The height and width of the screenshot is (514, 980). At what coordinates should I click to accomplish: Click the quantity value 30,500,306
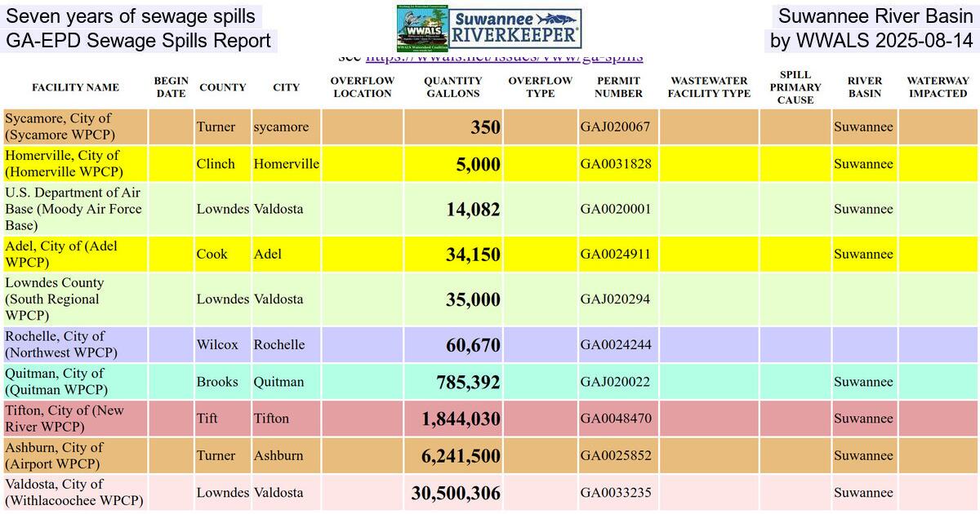click(x=456, y=493)
